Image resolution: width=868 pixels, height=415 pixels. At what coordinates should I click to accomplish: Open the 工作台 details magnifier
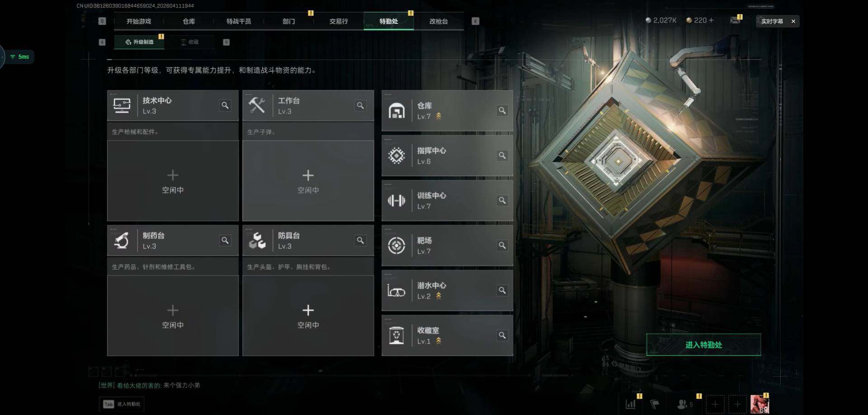(360, 106)
